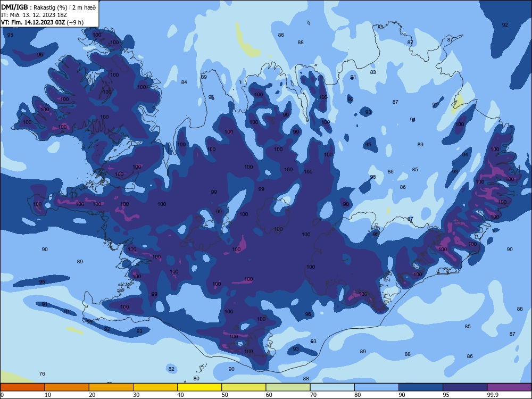
Task: Click the '50' legend tick label
Action: (x=225, y=395)
